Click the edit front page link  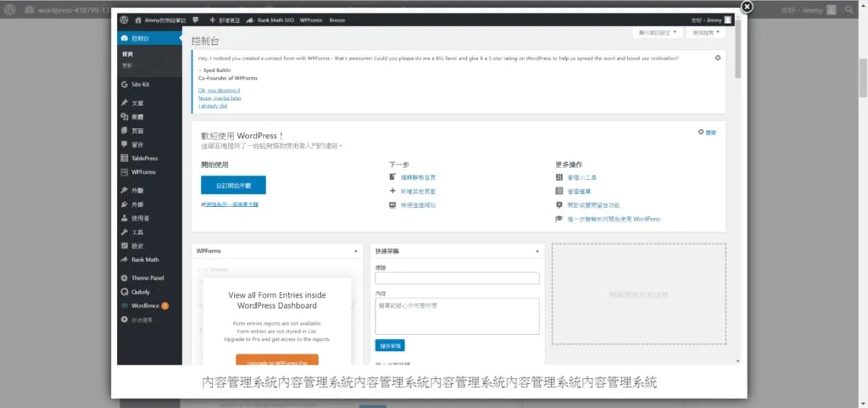coord(418,177)
